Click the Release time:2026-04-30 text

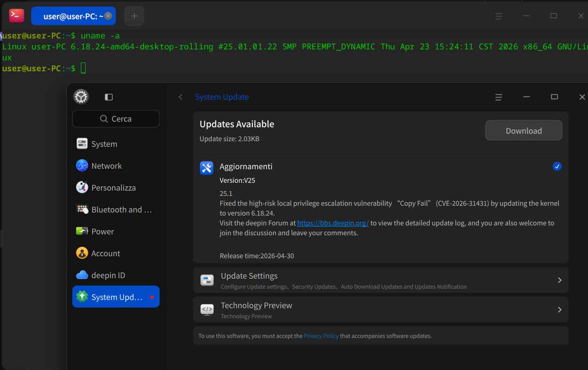point(257,256)
